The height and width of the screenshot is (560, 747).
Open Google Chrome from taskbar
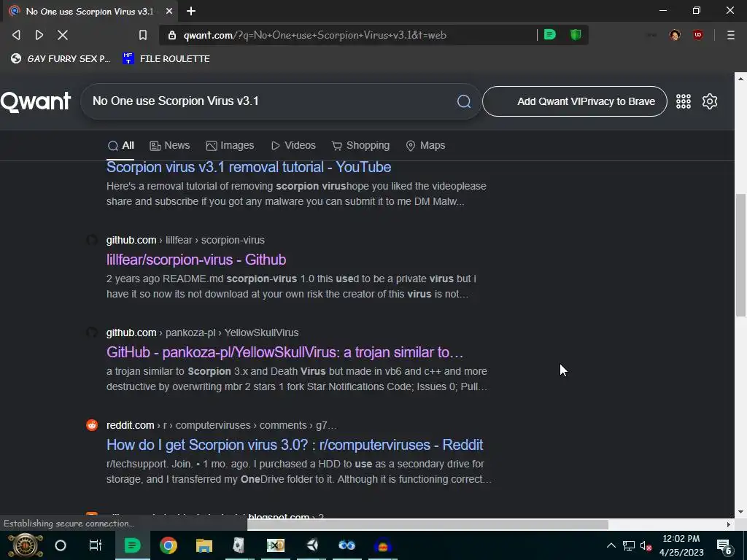pos(169,545)
